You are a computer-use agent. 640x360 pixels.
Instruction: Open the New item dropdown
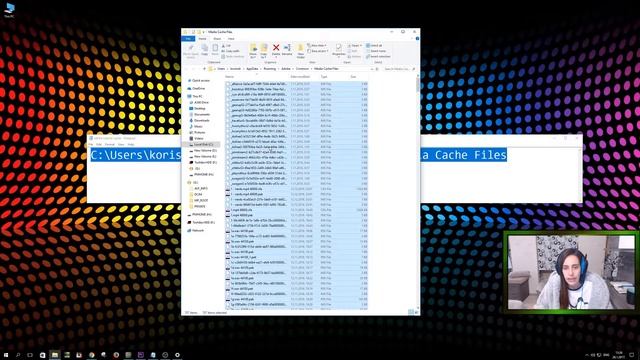316,45
